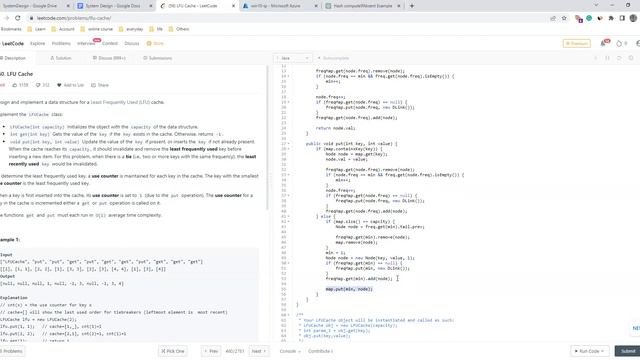The height and width of the screenshot is (360, 640).
Task: Open the browser tab search chevron
Action: tap(596, 6)
